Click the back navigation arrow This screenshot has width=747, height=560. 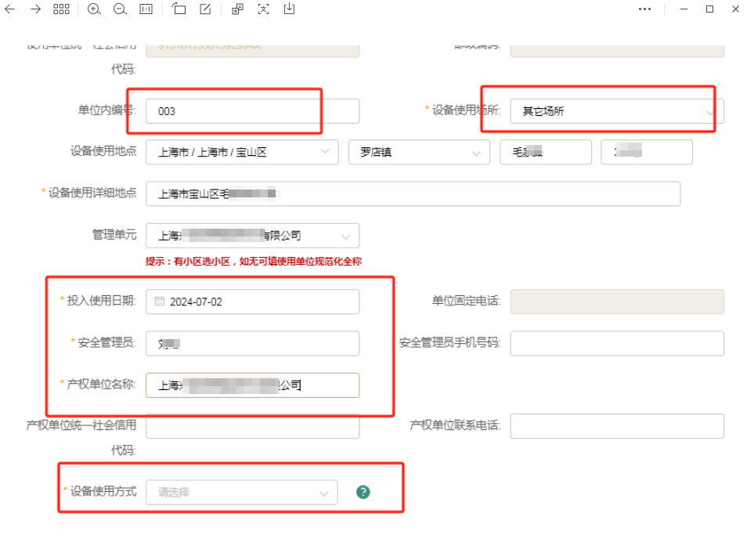[9, 9]
